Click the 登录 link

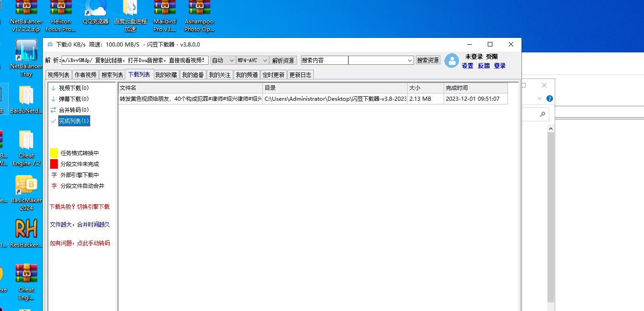[500, 66]
